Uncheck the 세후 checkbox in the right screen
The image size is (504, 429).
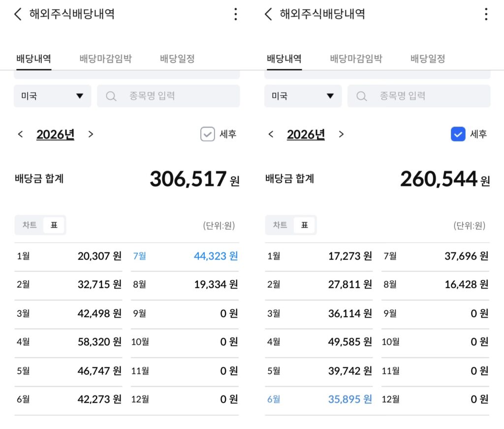458,134
